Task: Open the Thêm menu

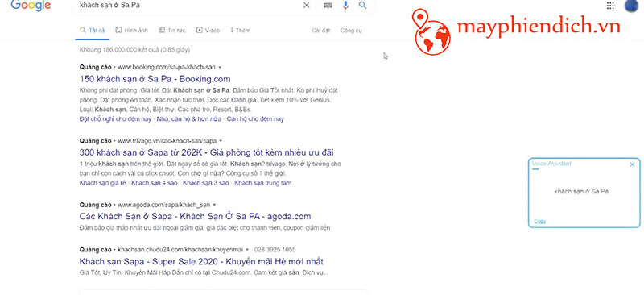Action: [x=241, y=31]
